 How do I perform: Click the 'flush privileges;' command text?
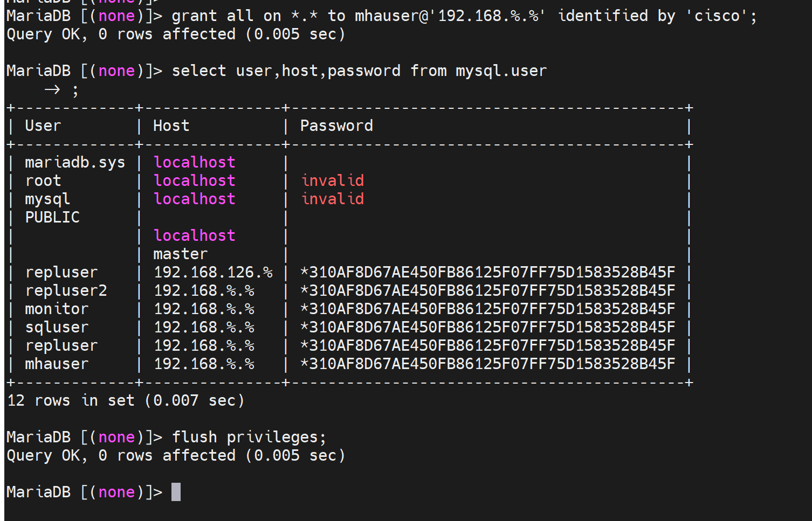coord(249,437)
